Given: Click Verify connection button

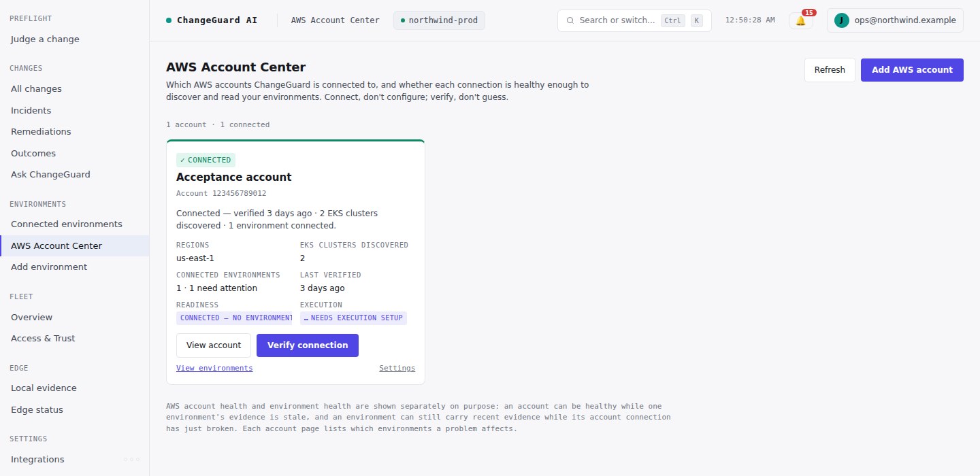Looking at the screenshot, I should 308,345.
